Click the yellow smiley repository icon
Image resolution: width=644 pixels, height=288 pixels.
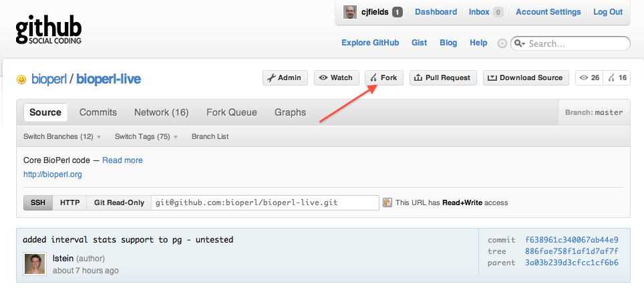(x=21, y=80)
